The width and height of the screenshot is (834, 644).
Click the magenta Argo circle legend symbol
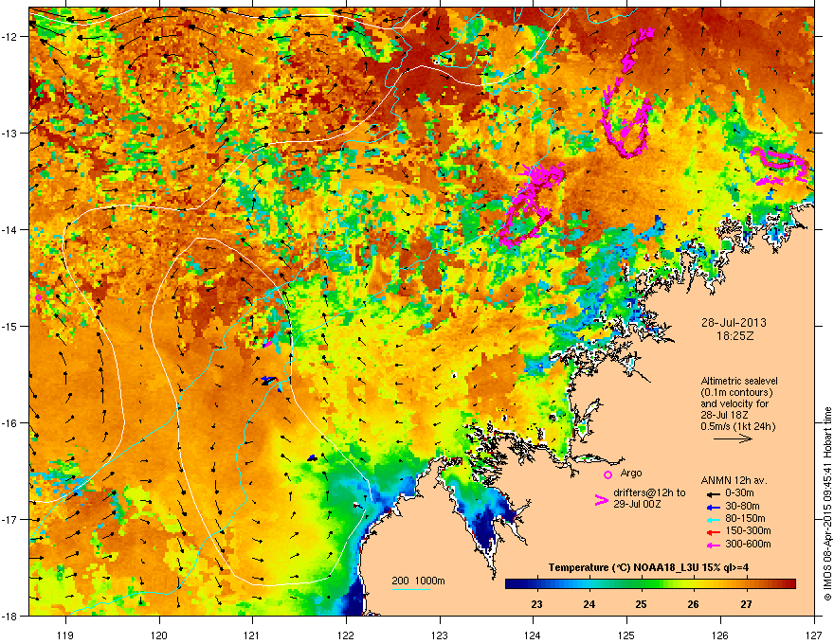(x=607, y=474)
